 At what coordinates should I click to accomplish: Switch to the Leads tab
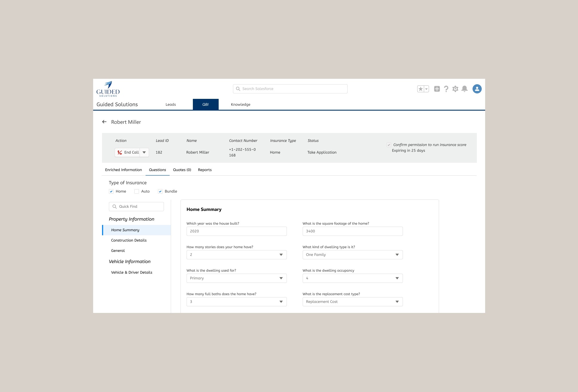[x=171, y=105]
